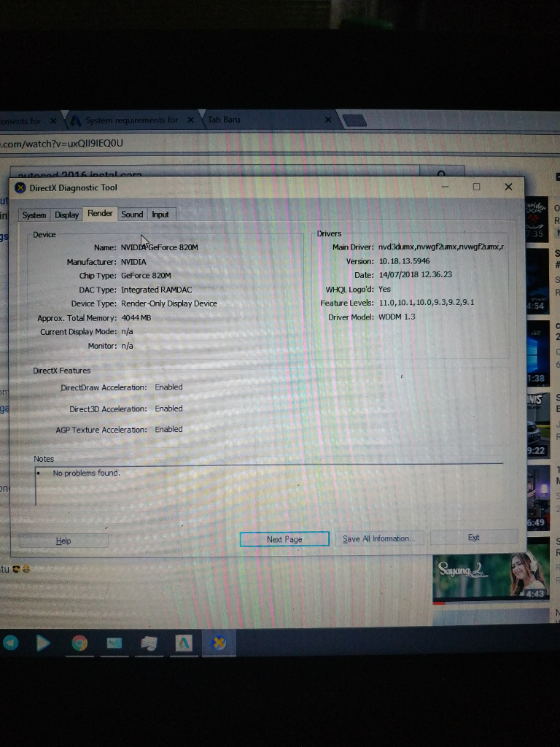The image size is (560, 747).
Task: Minimize the DirectX Diagnostic Tool window
Action: pos(445,187)
